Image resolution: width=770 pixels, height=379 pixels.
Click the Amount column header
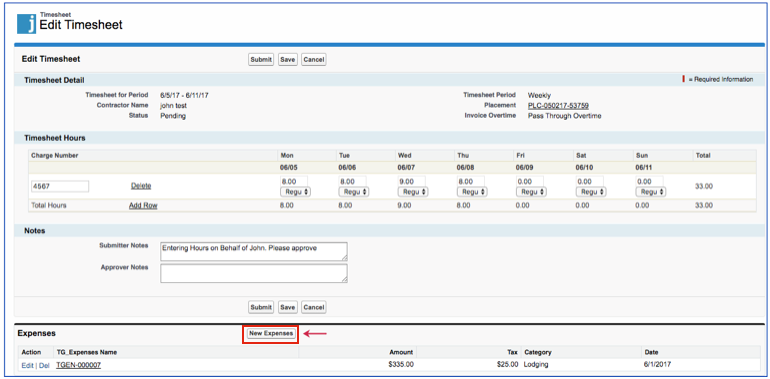coord(402,352)
